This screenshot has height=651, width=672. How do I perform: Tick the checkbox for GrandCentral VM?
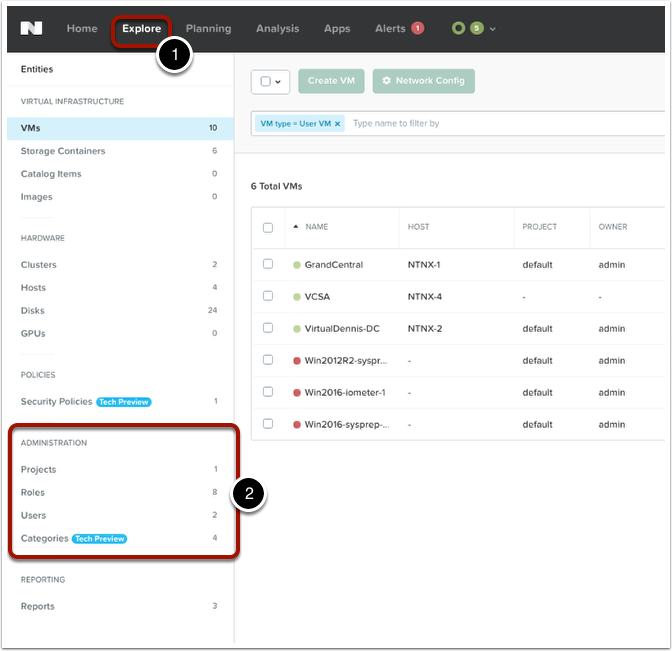pos(268,264)
